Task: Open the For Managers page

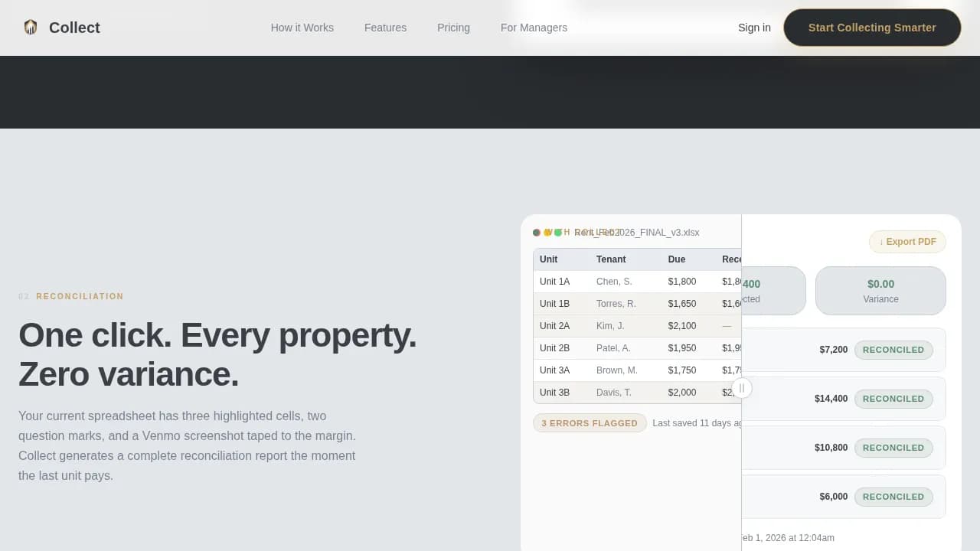Action: (534, 28)
